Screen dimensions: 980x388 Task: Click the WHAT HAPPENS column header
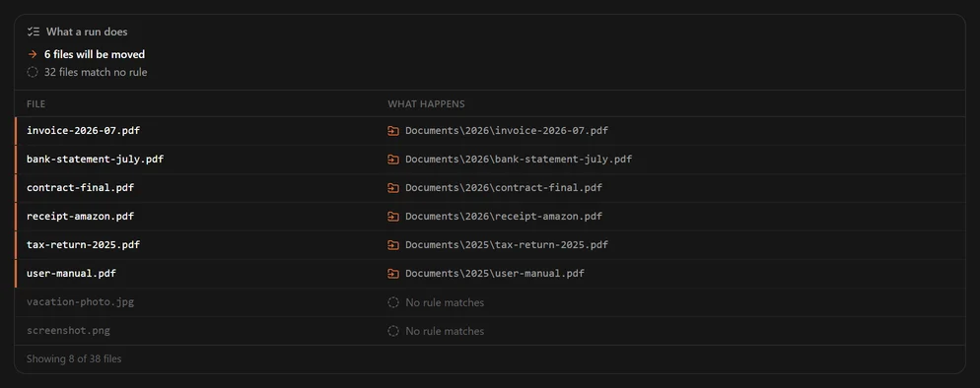click(x=426, y=104)
